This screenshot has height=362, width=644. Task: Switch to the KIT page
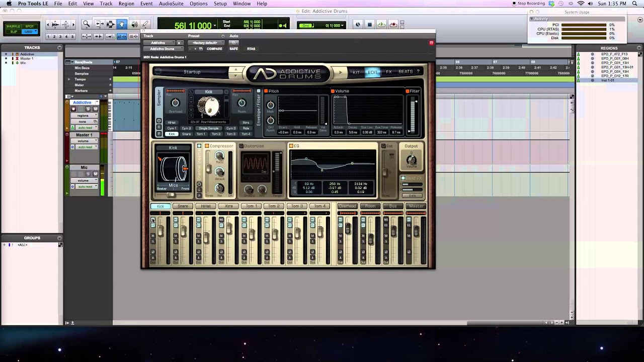pyautogui.click(x=356, y=72)
